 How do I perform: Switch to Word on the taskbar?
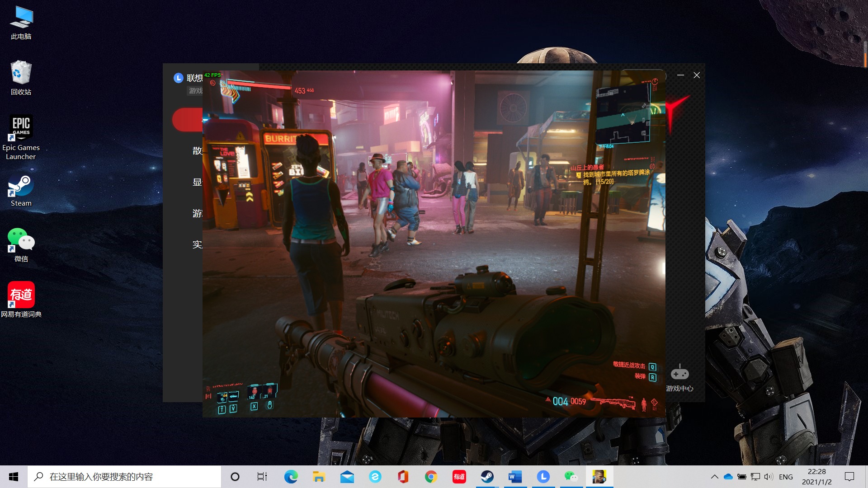[515, 477]
